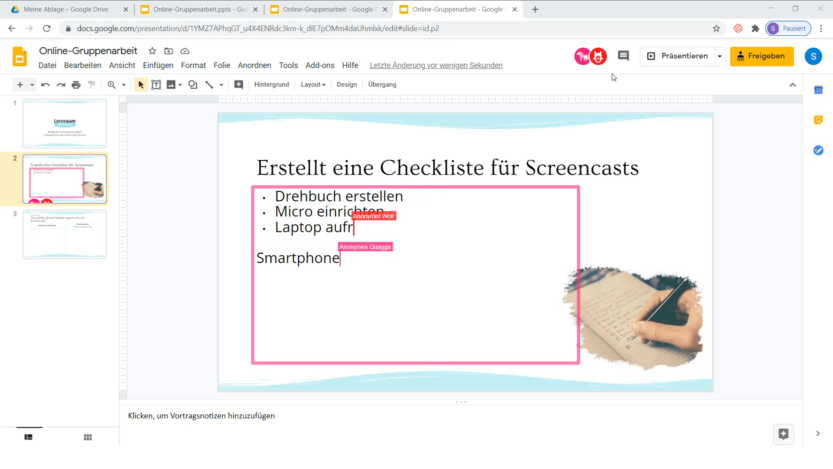Bookmark this page with the star
Screen dimensions: 833x469
[716, 29]
